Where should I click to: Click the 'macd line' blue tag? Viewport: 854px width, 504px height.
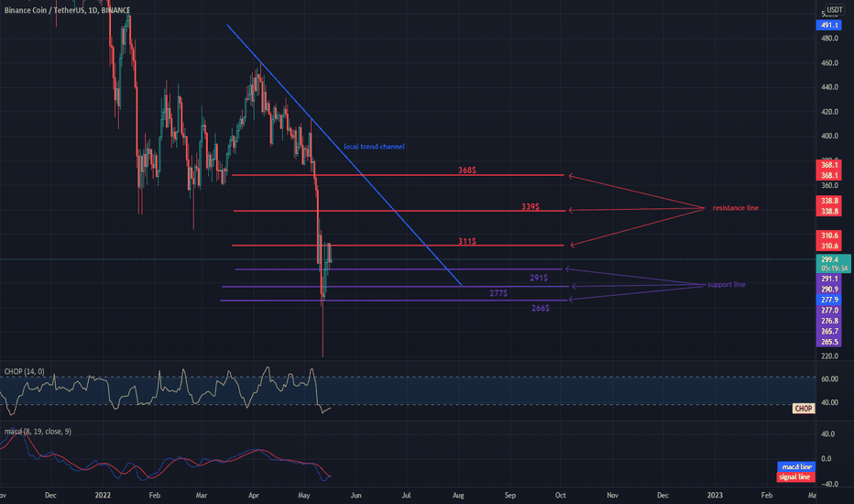click(796, 467)
